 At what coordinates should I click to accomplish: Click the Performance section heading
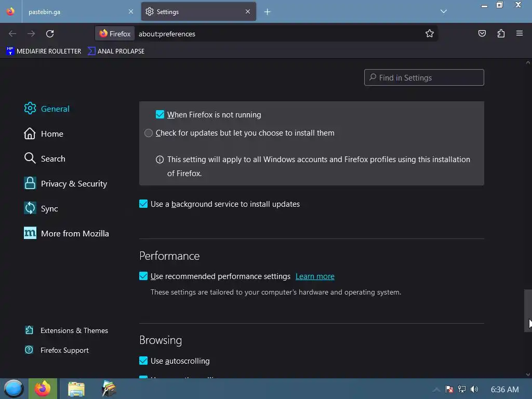tap(169, 256)
